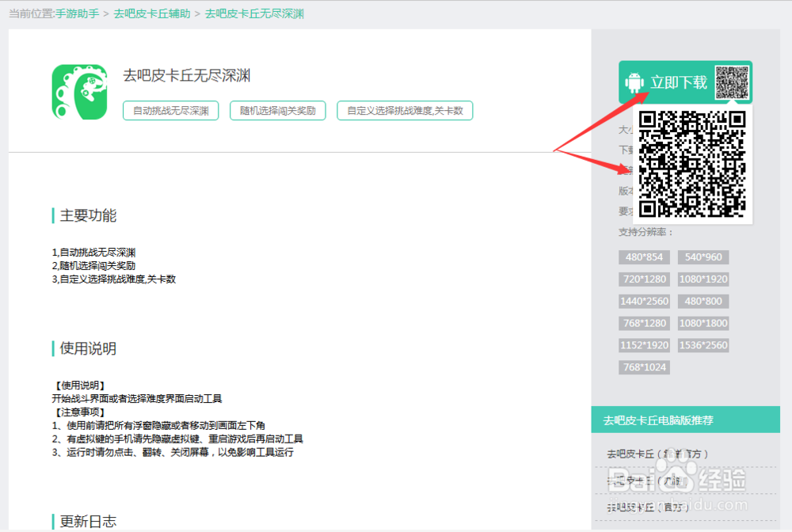792x532 pixels.
Task: Select the 480*854 resolution tag
Action: [644, 257]
